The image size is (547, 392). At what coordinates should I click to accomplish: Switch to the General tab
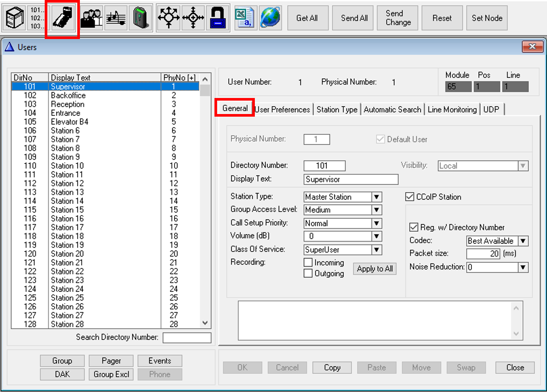coord(235,109)
